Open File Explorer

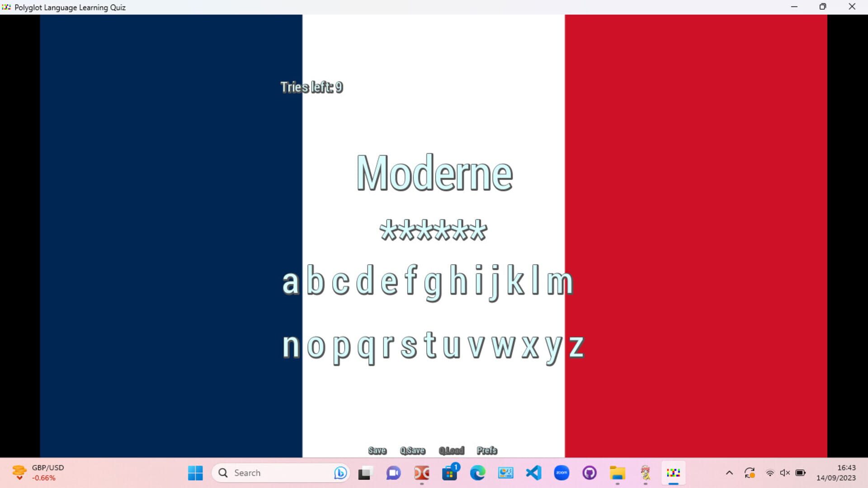[x=618, y=473]
